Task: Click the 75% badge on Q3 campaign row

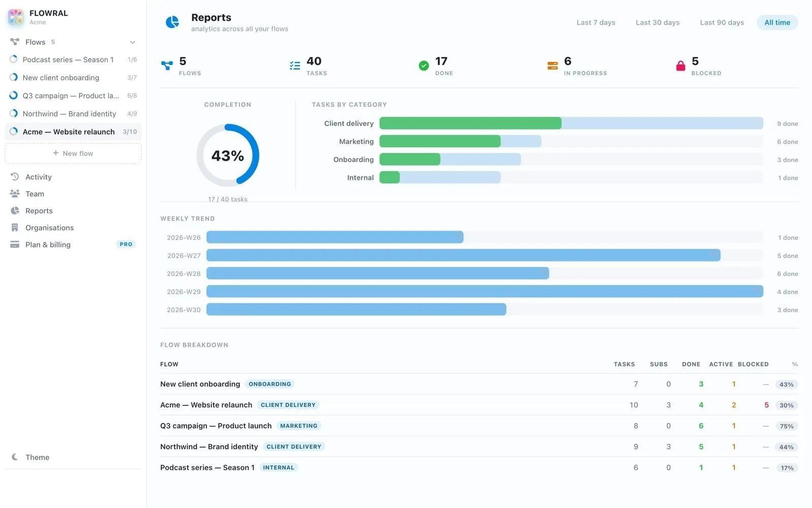Action: tap(787, 426)
